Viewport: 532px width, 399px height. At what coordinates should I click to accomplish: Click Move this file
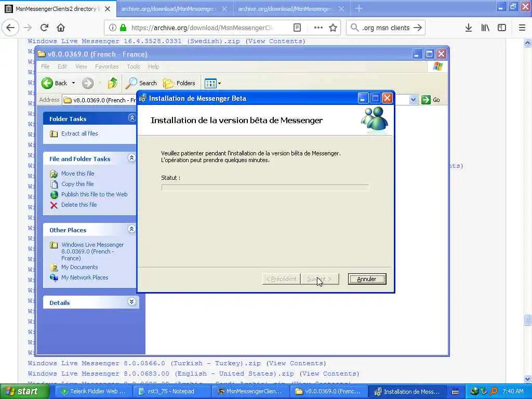pyautogui.click(x=78, y=174)
